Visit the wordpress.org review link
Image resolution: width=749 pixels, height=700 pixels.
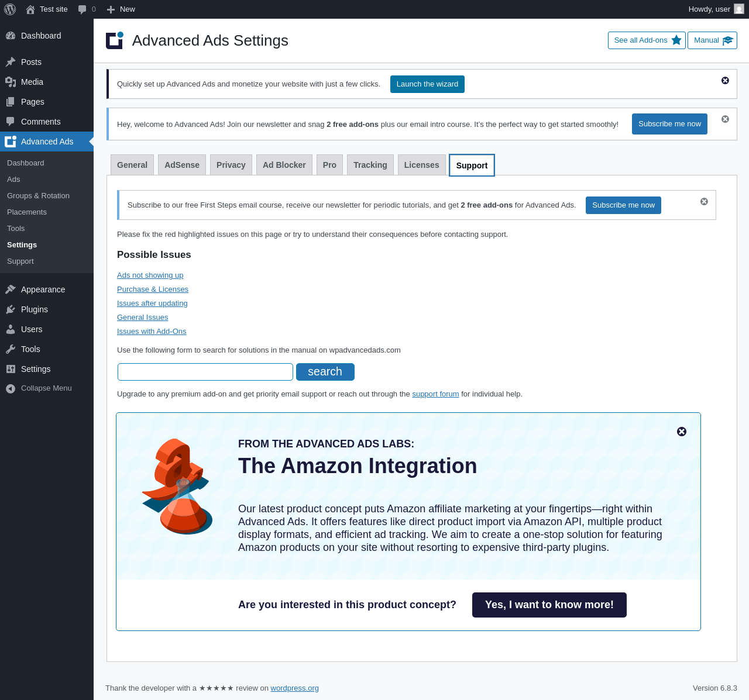tap(294, 688)
